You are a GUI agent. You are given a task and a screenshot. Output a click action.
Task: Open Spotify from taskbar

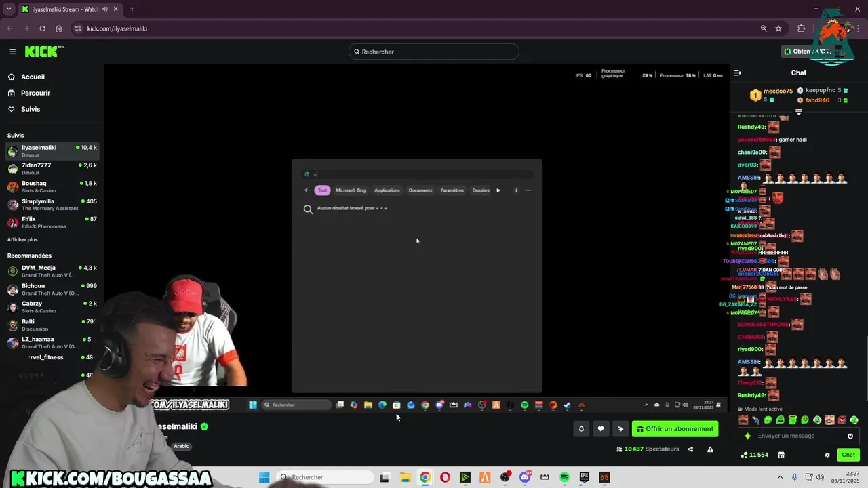pos(564,477)
